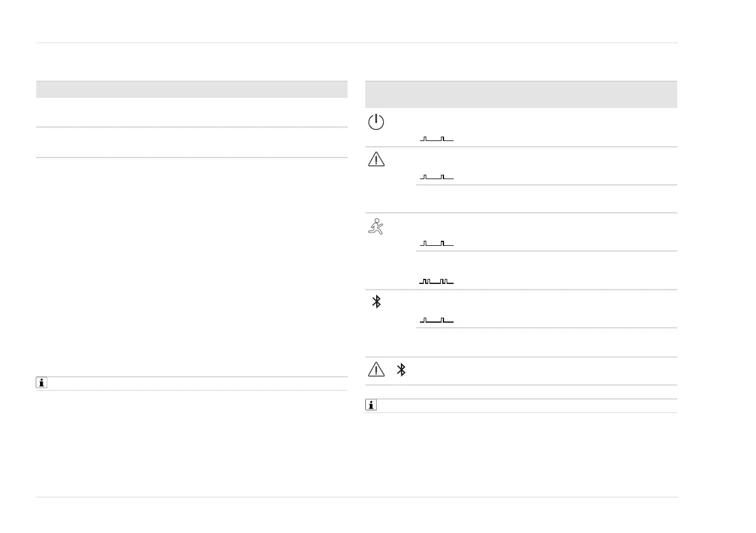Viewport: 756px width, 533px height.
Task: Click the single-pulse diagram beside the running figure
Action: click(436, 243)
